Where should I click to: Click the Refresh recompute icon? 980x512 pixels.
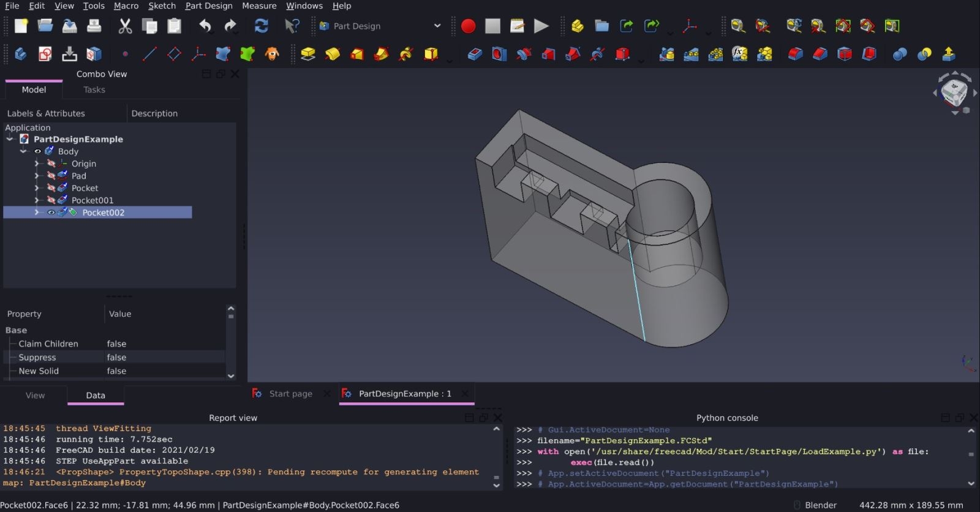pos(262,26)
